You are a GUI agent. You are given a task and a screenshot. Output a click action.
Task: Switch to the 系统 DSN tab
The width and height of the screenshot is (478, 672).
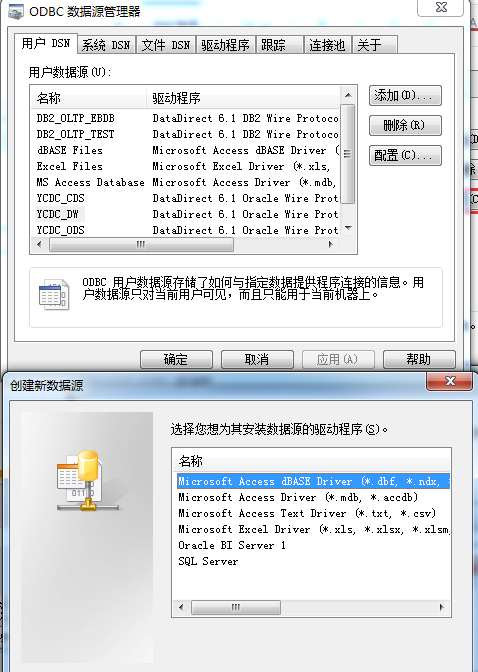pos(106,45)
